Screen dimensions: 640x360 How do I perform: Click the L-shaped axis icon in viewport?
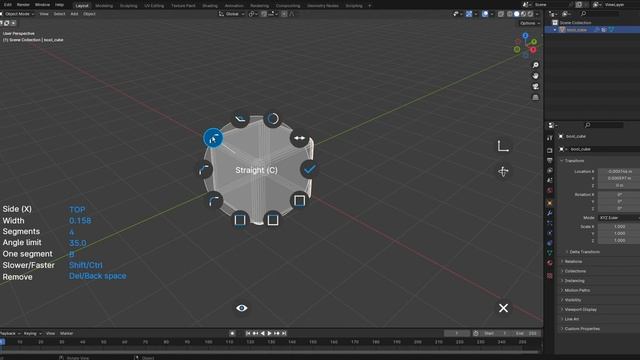click(503, 146)
